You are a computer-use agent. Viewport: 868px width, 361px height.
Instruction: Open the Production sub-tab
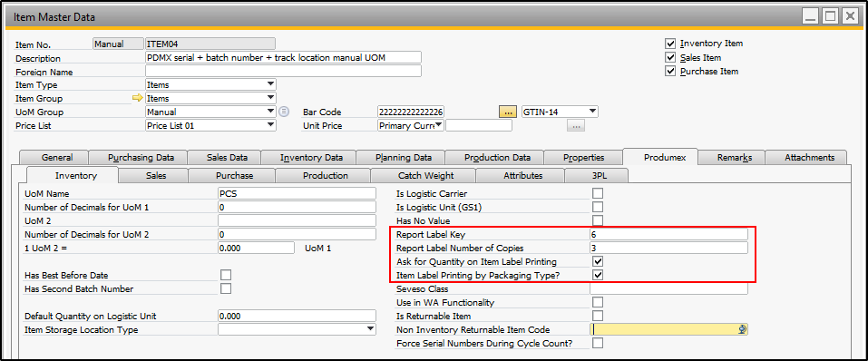point(326,176)
